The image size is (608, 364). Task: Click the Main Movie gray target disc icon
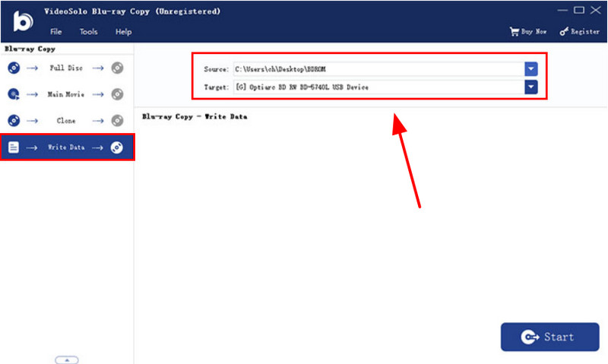tap(117, 94)
